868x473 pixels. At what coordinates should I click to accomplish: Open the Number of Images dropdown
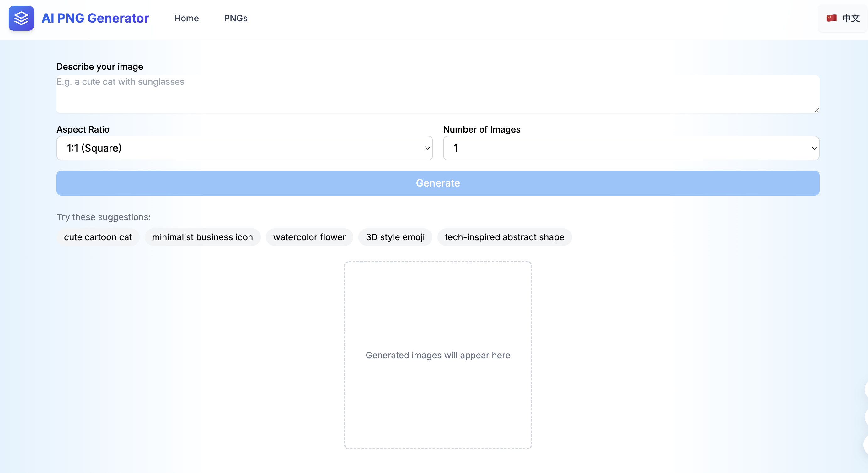pyautogui.click(x=630, y=148)
